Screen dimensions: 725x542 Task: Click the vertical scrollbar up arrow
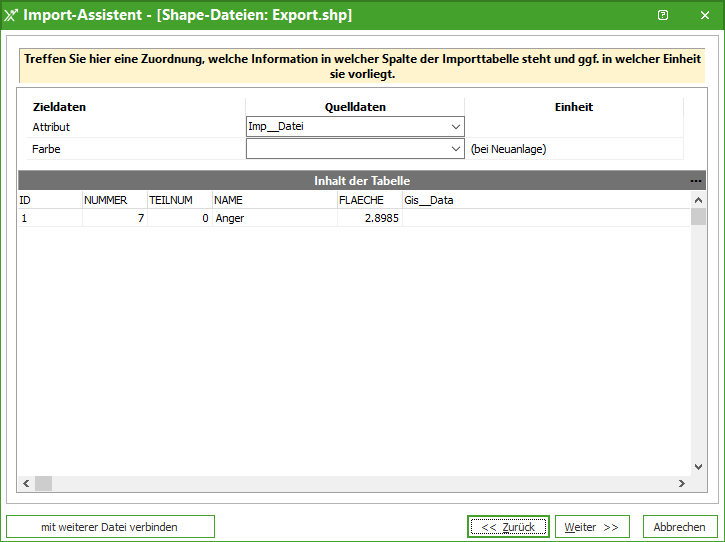[x=698, y=200]
